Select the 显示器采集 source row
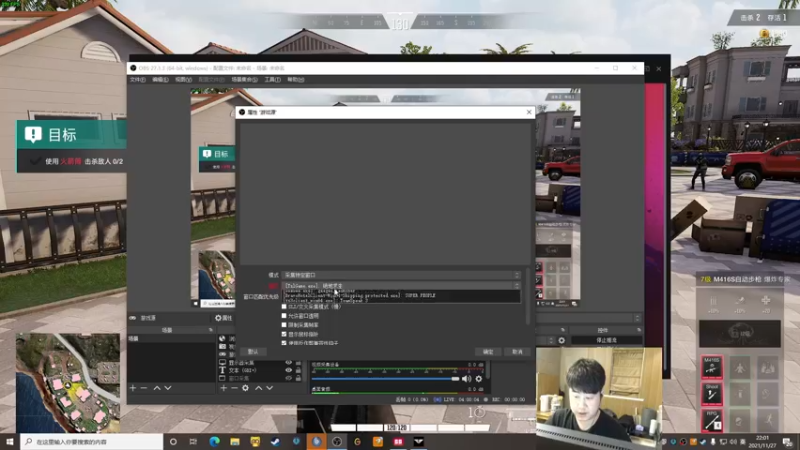Image resolution: width=800 pixels, height=450 pixels. pos(260,363)
